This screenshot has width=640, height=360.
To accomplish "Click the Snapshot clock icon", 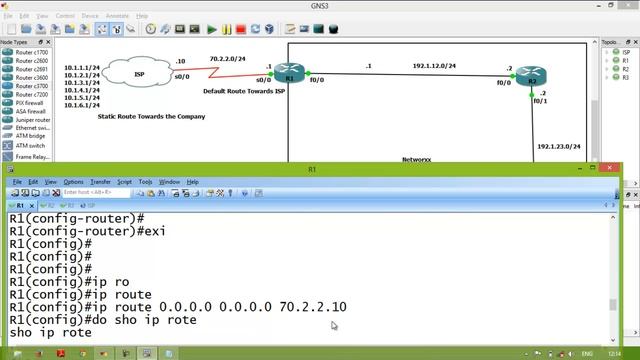I will (151, 29).
